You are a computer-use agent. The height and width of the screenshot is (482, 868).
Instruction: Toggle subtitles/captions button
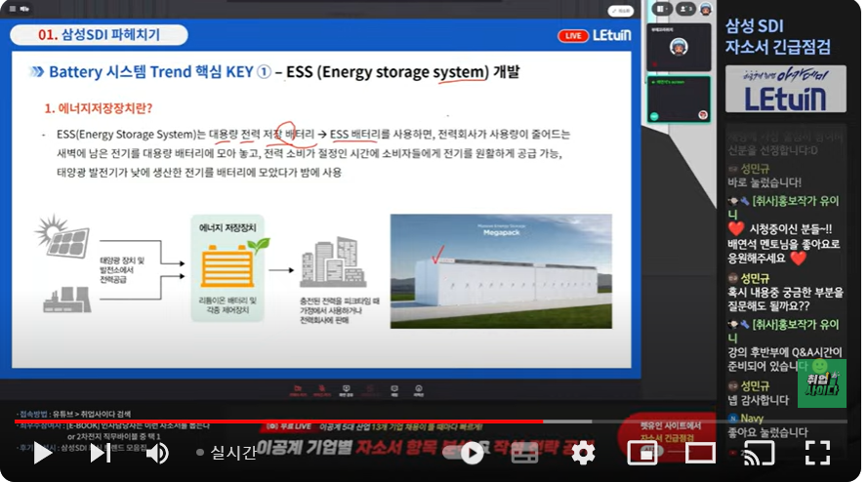click(525, 453)
